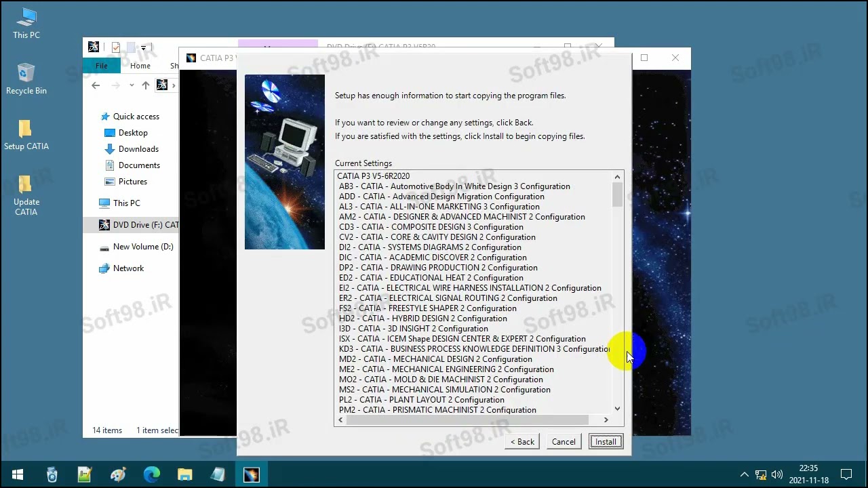Viewport: 868px width, 488px height.
Task: Maximize the CATIA P3 background window
Action: [x=644, y=58]
